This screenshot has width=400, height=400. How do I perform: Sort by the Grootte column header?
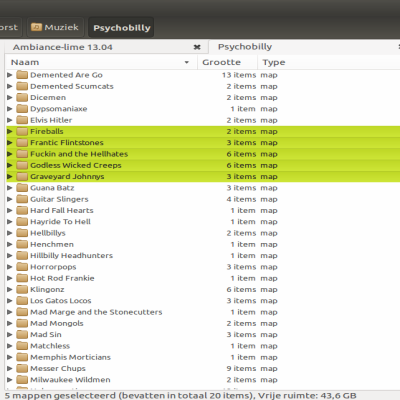click(227, 62)
